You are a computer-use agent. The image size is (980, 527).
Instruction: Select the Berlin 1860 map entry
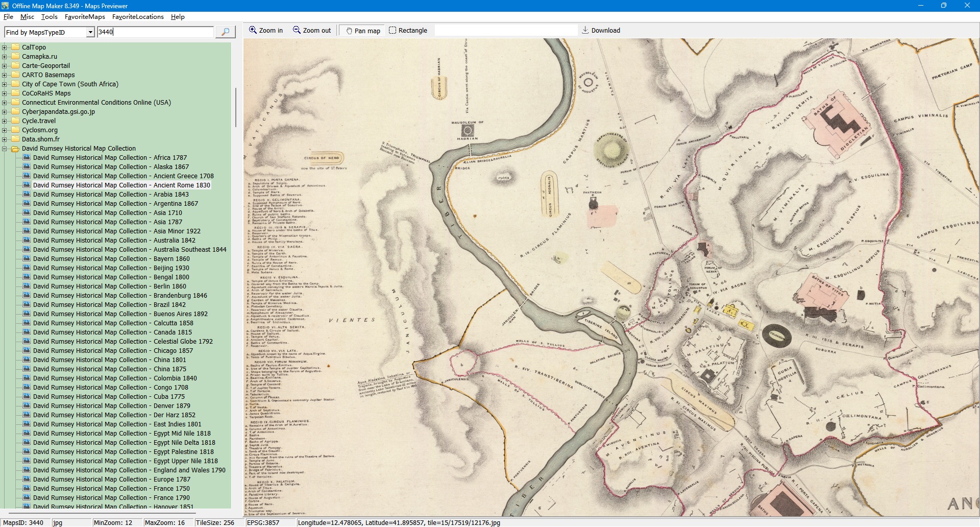click(x=109, y=286)
